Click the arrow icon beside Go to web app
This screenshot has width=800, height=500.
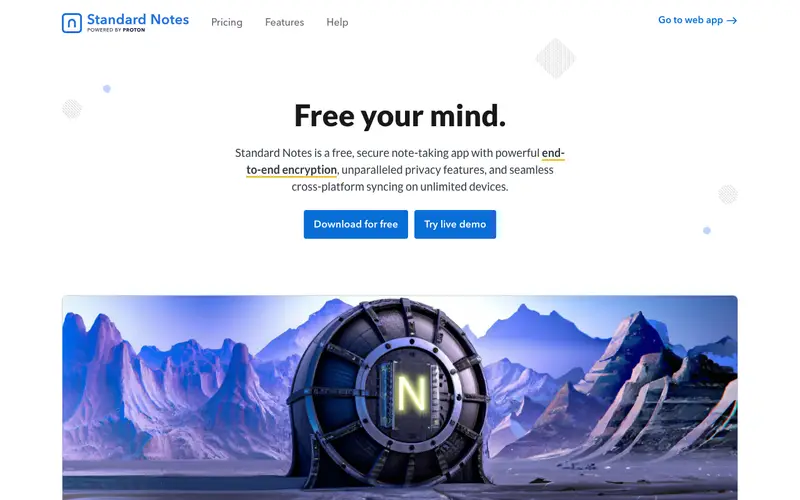732,20
